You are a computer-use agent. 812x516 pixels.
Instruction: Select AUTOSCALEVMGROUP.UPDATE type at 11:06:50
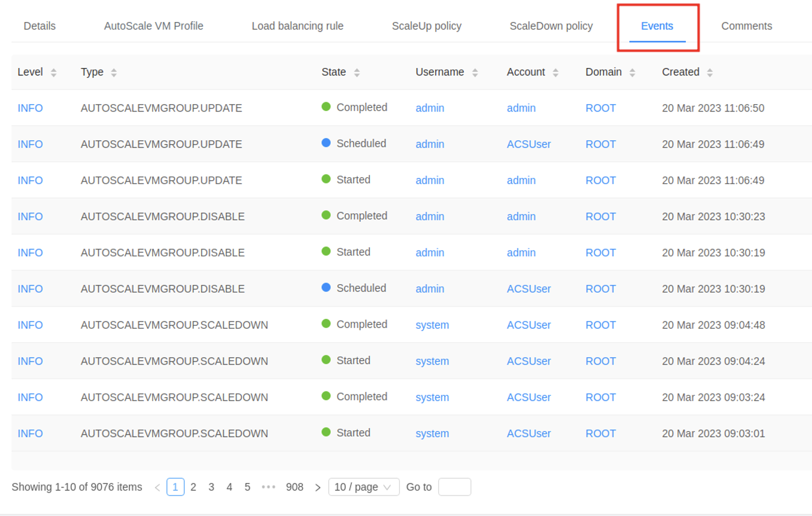[161, 108]
